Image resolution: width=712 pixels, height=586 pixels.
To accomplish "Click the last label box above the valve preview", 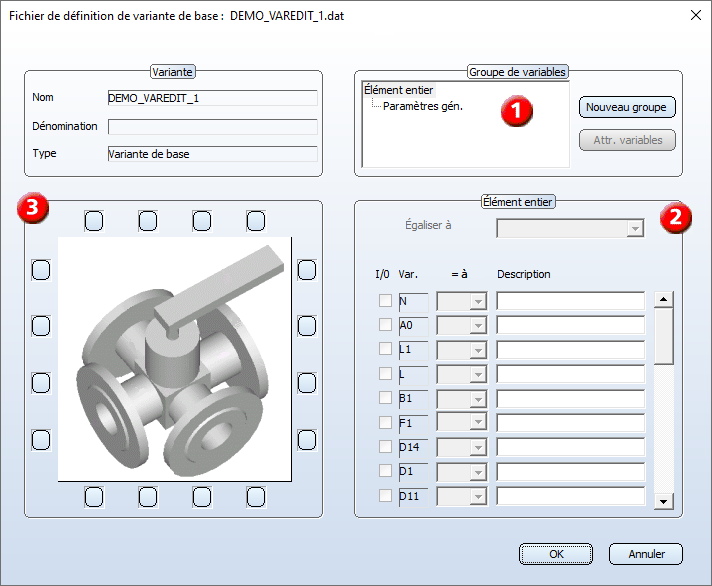I will pyautogui.click(x=256, y=221).
